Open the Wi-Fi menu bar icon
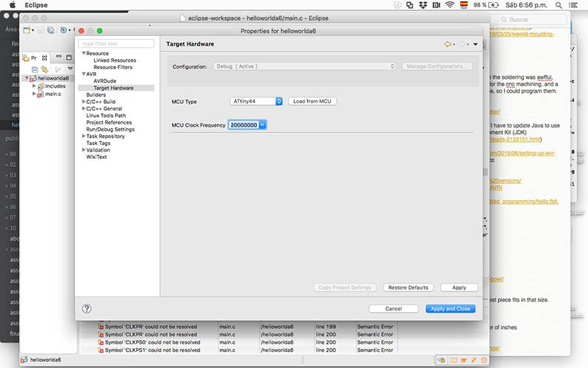The height and width of the screenshot is (368, 588). (x=450, y=5)
